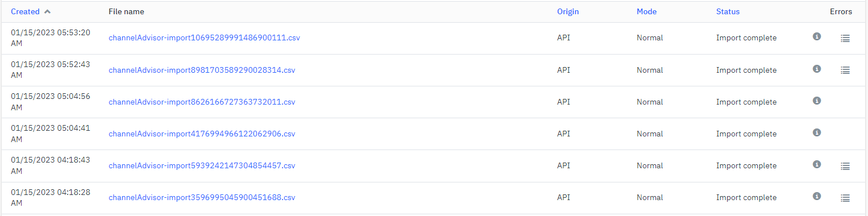Open channelAdvisor-import8626166727363732011.csv file link
The image size is (868, 216).
coord(202,102)
